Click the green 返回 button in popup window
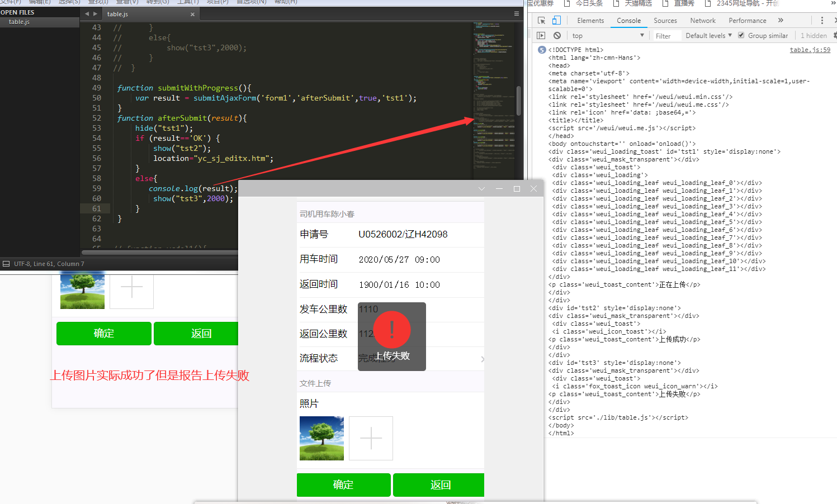 pyautogui.click(x=439, y=485)
